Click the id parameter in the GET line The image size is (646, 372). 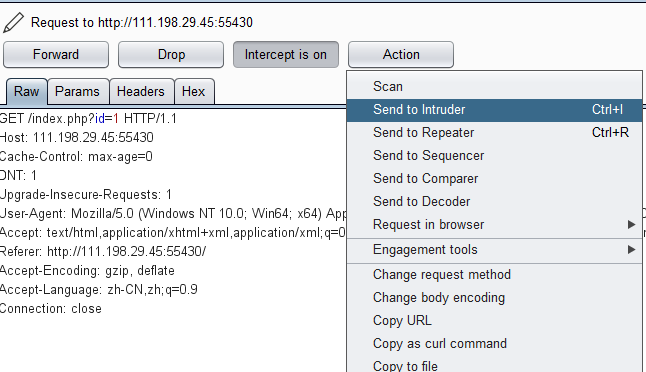100,119
